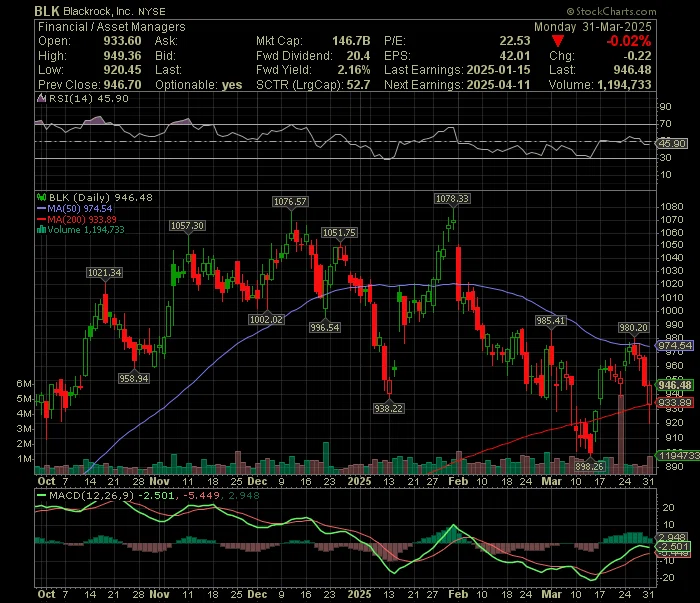Click the Fwd Dividend value 20.4
700x603 pixels.
coord(358,56)
